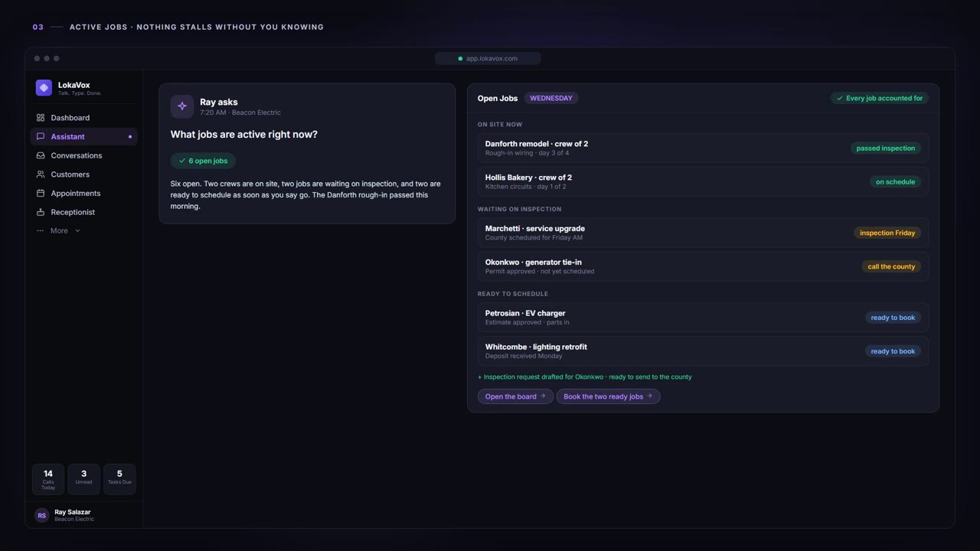Click the 7:20 AM · Beacon Electric timestamp

[x=240, y=112]
